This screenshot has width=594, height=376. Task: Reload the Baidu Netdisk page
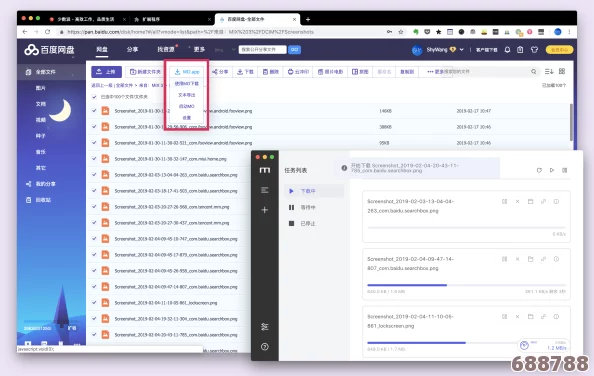[x=47, y=32]
